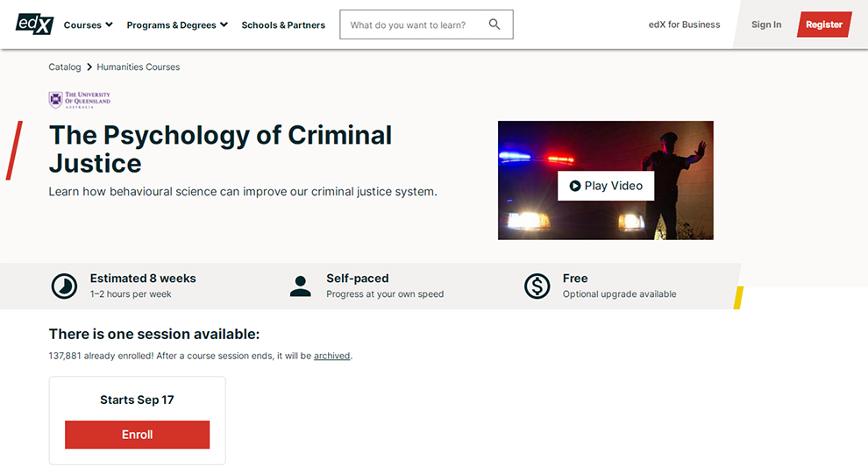Click the 'Self-paced' heading
This screenshot has width=868, height=474.
(x=358, y=279)
